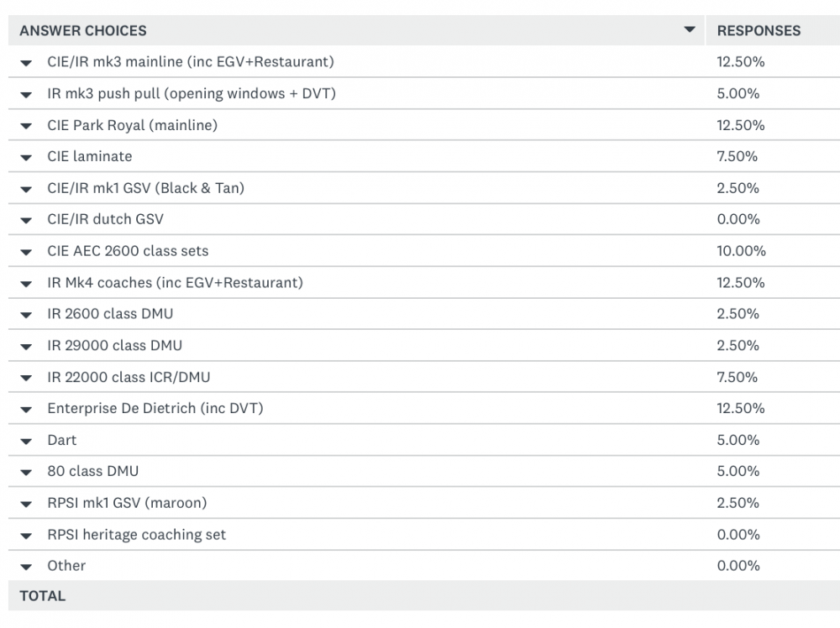Screen dimensions: 840x628
Task: Expand the Enterprise De Dietrich row arrow
Action: click(27, 409)
